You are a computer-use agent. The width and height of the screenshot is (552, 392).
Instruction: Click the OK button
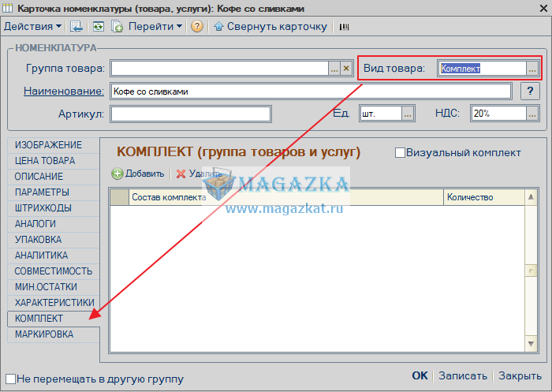[x=420, y=375]
